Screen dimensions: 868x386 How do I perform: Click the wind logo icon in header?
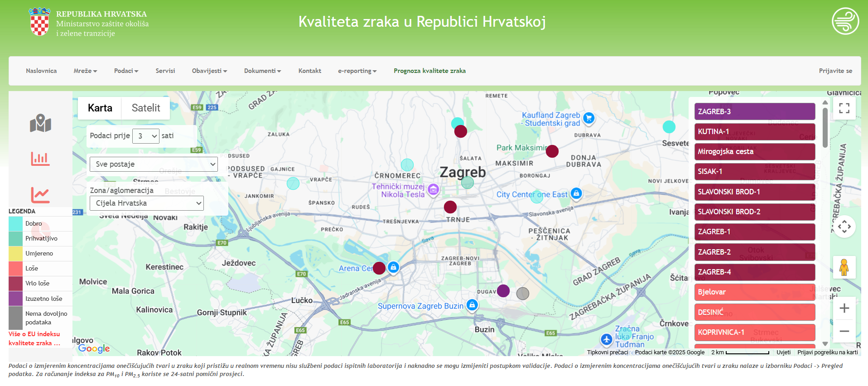(x=845, y=21)
